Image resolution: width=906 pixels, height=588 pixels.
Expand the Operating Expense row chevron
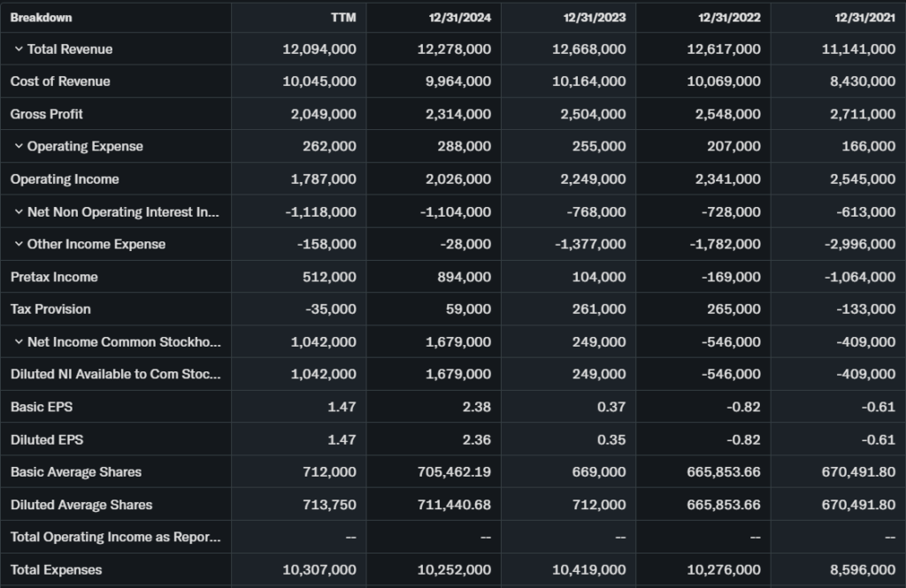[19, 147]
